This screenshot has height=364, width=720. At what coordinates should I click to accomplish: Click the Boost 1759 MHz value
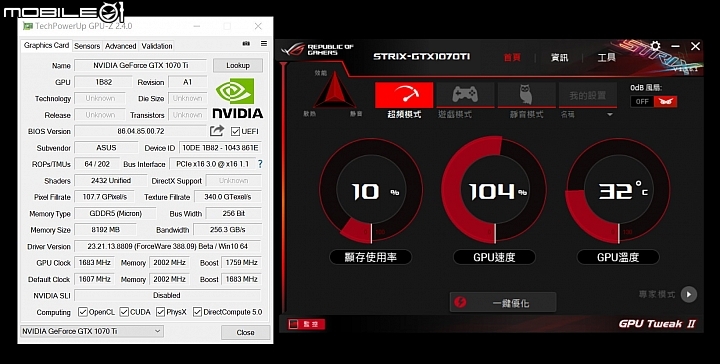(x=241, y=263)
